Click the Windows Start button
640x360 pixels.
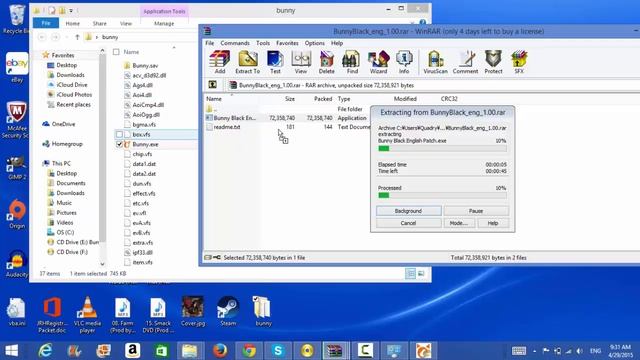(x=11, y=351)
